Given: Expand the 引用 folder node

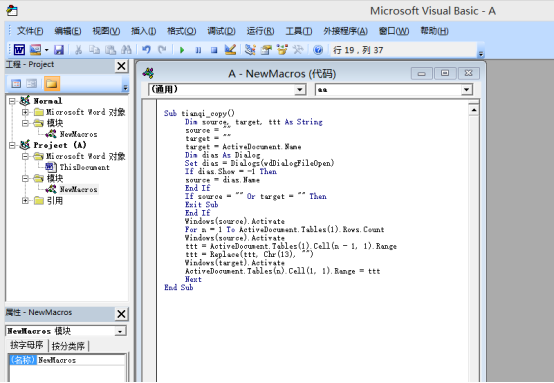Looking at the screenshot, I should point(25,201).
